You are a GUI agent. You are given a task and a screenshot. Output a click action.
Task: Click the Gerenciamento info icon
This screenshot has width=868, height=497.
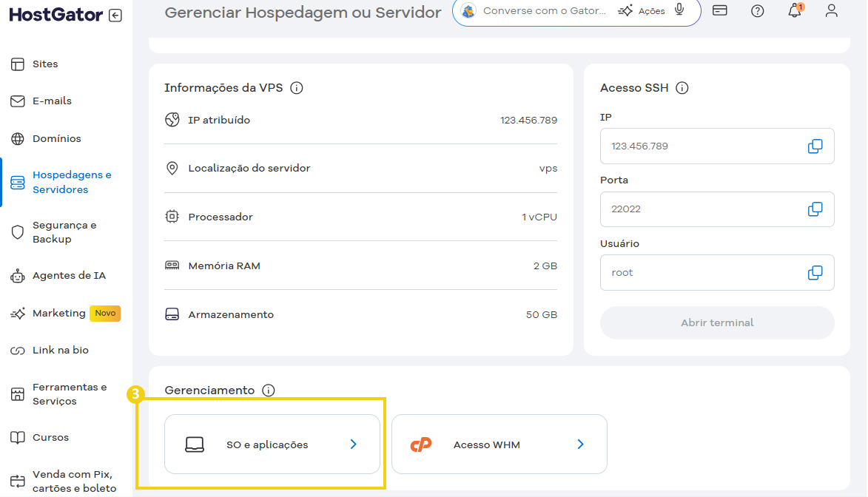click(x=269, y=390)
